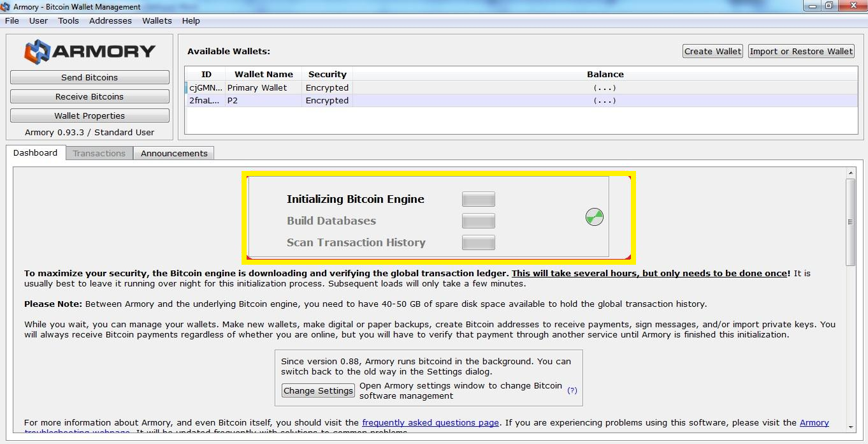Viewport: 868px width, 444px height.
Task: Sort wallets by the ID column header
Action: coord(206,74)
